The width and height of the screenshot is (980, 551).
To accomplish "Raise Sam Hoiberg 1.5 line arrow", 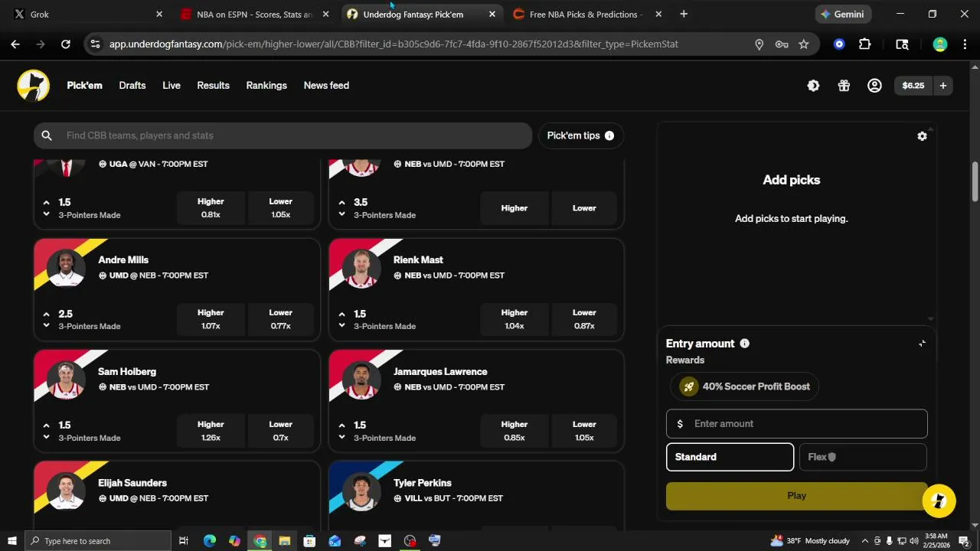I will coord(46,425).
